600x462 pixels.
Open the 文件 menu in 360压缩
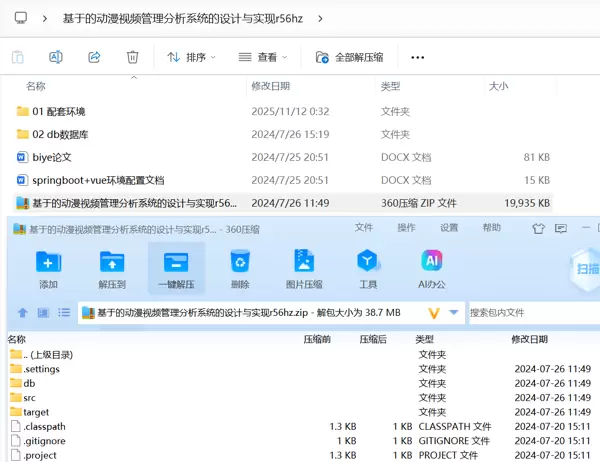364,228
